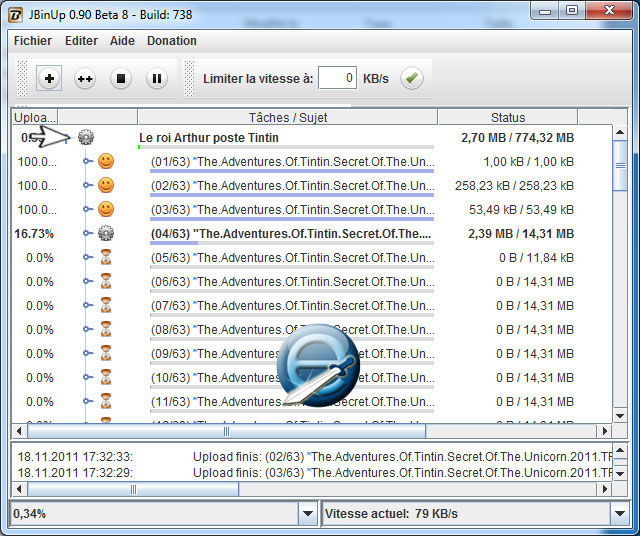Stop uploads with the stop button

[121, 78]
